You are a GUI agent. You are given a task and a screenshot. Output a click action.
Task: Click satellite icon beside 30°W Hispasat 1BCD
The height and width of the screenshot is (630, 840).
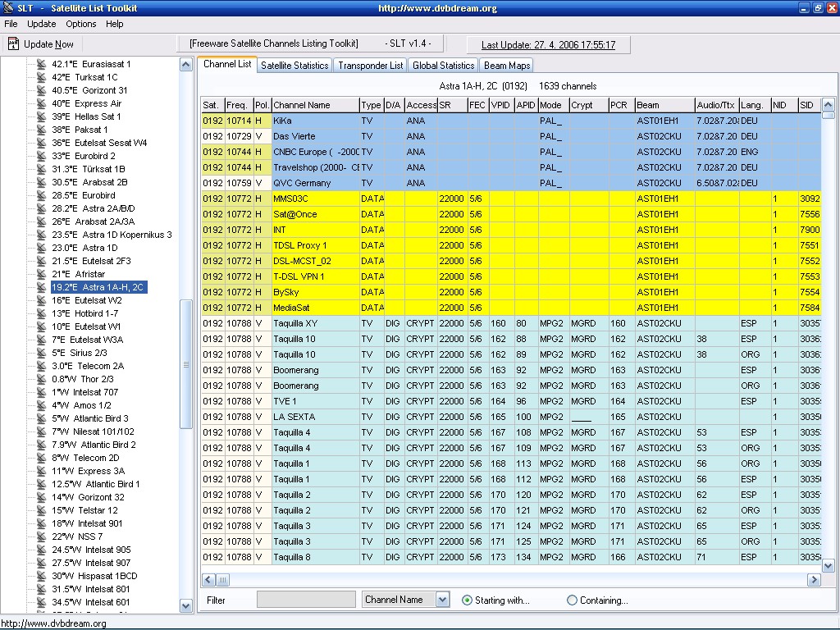tap(41, 576)
